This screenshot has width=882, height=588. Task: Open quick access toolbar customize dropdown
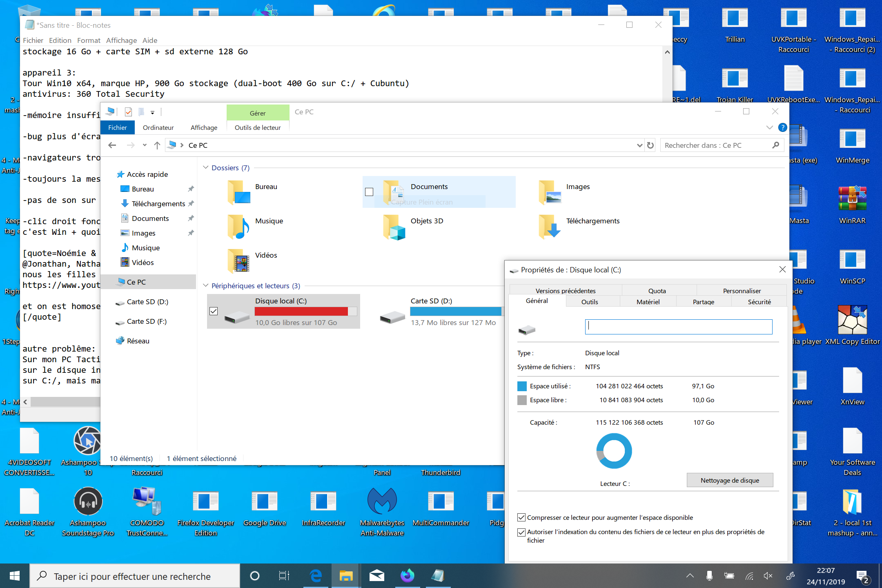pyautogui.click(x=152, y=112)
